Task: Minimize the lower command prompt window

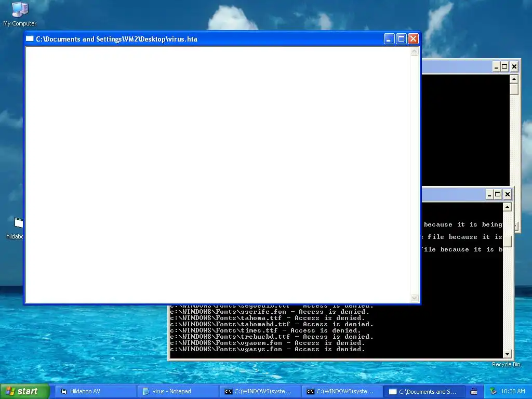Action: click(x=489, y=194)
